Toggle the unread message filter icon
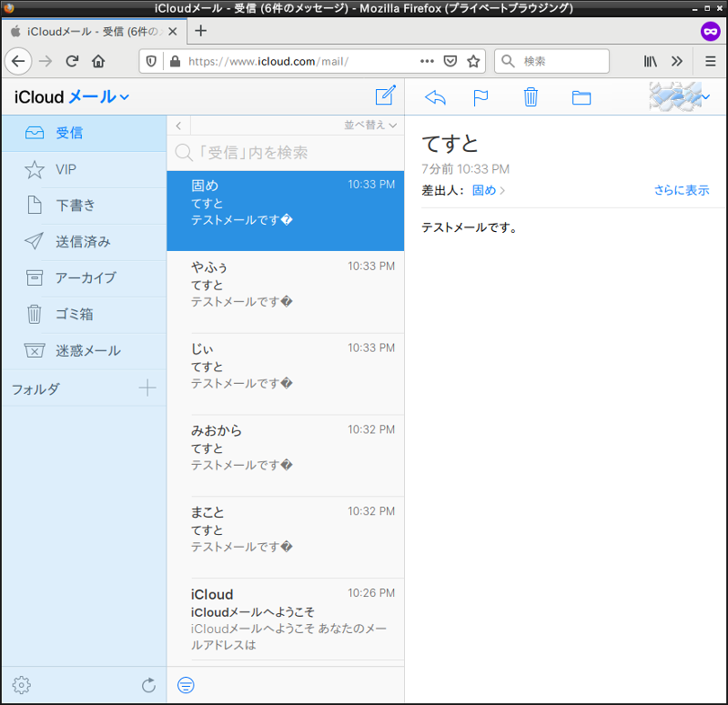Image resolution: width=728 pixels, height=705 pixels. (x=186, y=685)
